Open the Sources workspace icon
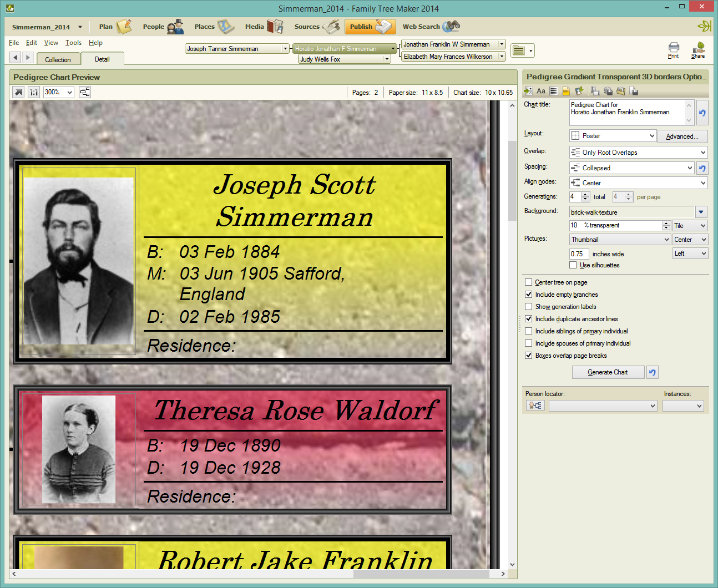This screenshot has height=588, width=718. click(331, 26)
